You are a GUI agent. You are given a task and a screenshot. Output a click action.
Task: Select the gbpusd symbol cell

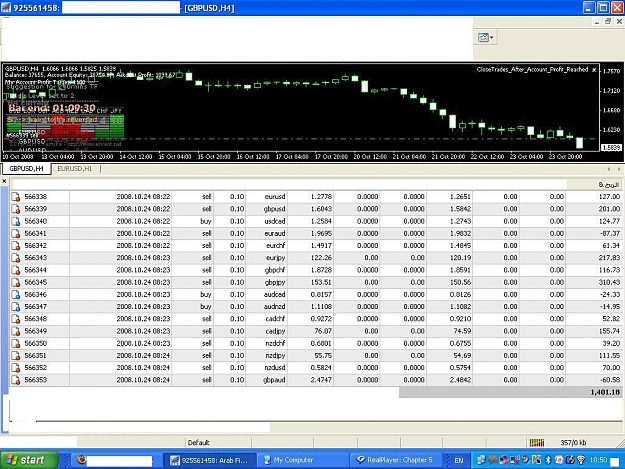tap(275, 209)
